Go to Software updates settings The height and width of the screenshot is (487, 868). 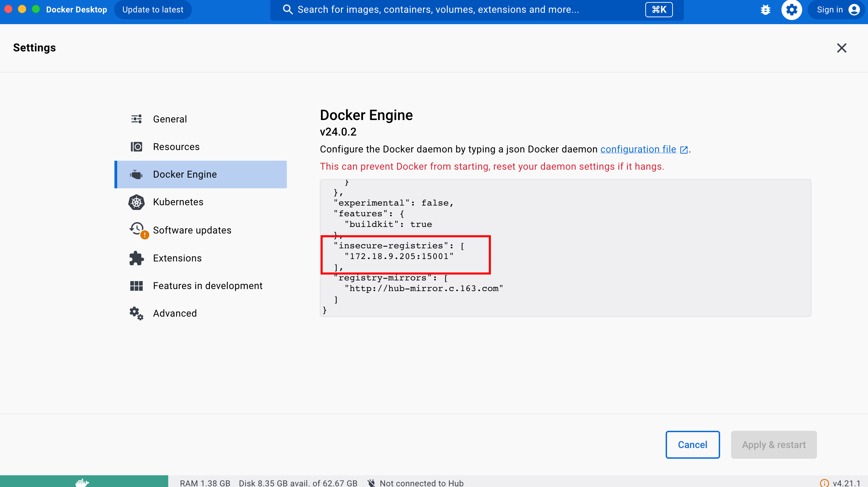point(201,230)
